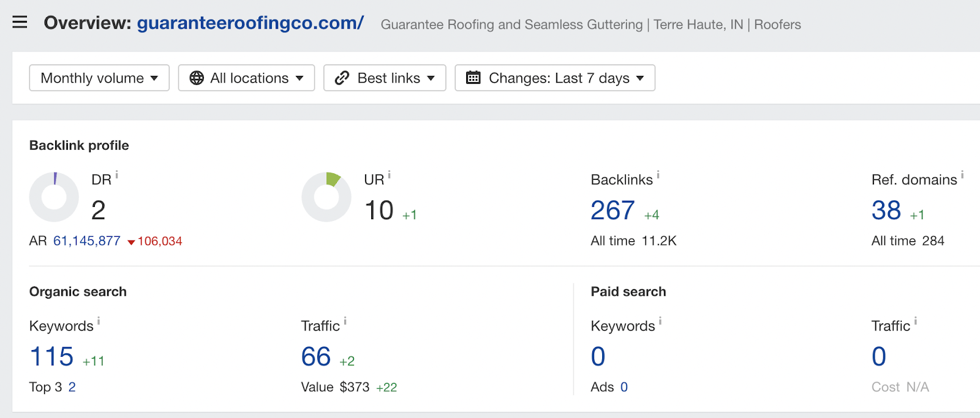
Task: Click the red AR change 106,034
Action: click(155, 241)
